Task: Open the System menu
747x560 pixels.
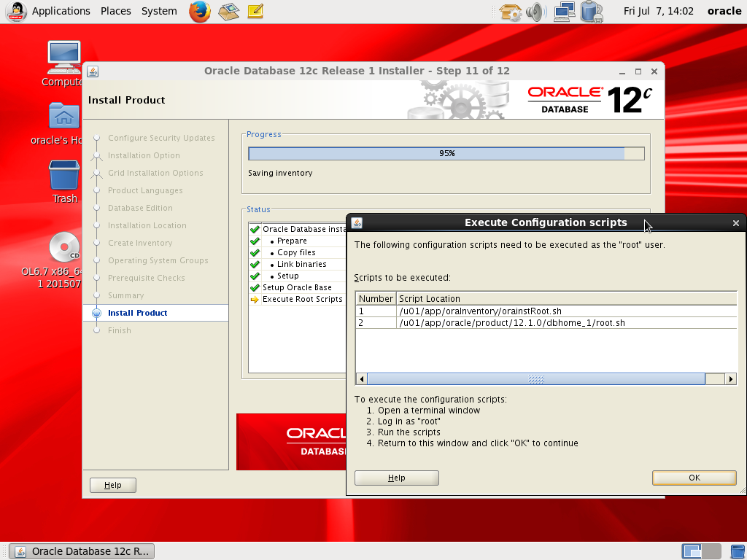Action: point(159,11)
